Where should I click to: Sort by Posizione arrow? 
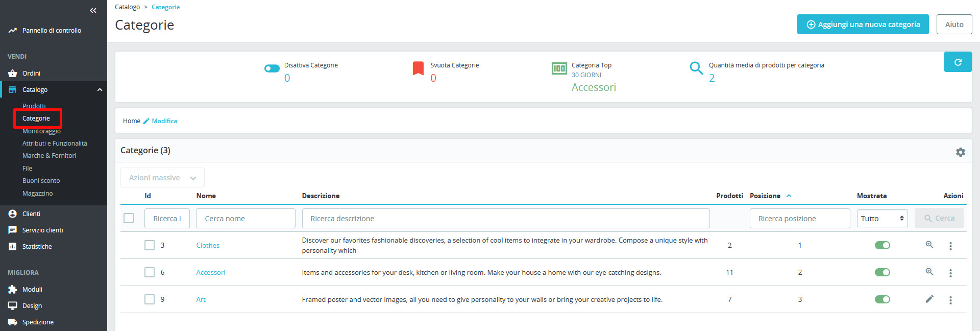tap(789, 196)
